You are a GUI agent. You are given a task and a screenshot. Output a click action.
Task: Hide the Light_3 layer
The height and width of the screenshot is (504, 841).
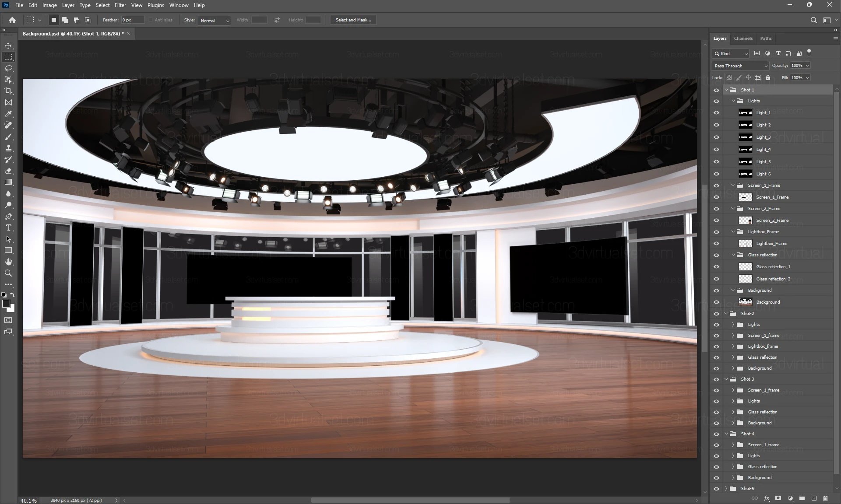[x=716, y=137]
